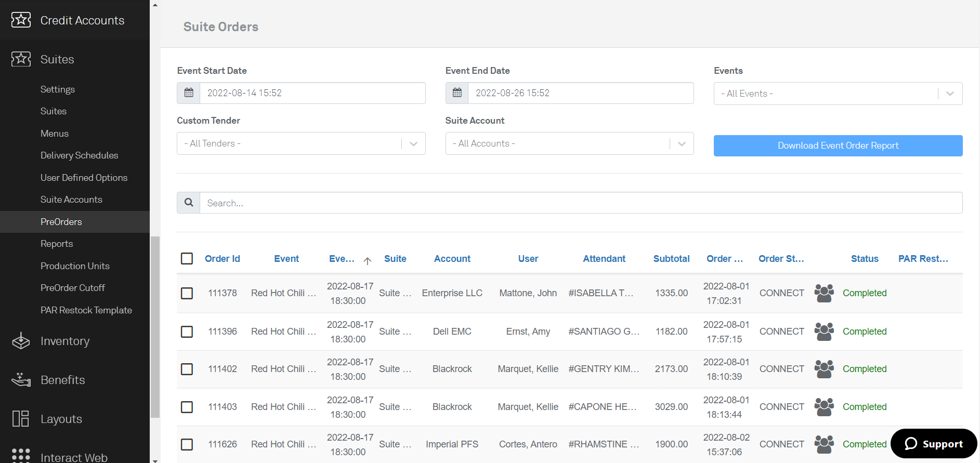Click the Event Start Date calendar icon

click(x=189, y=93)
